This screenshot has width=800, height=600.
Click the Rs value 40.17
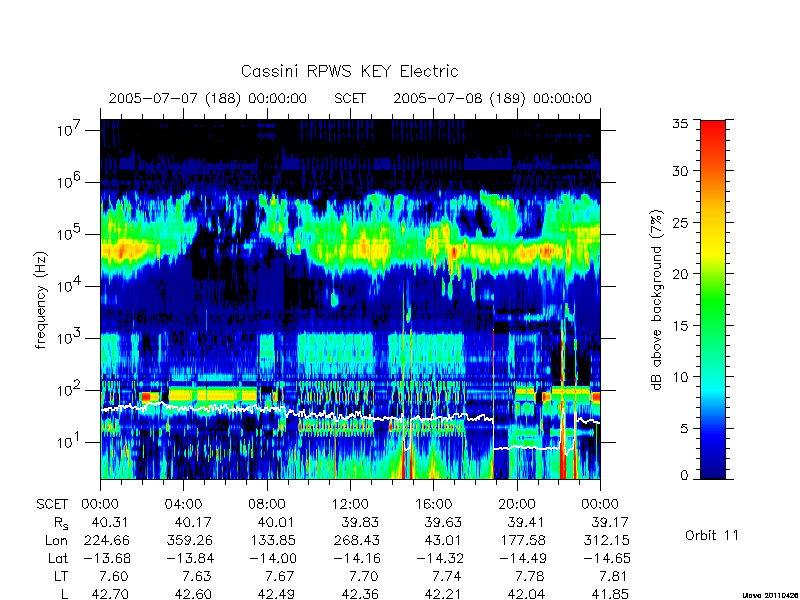pyautogui.click(x=193, y=522)
